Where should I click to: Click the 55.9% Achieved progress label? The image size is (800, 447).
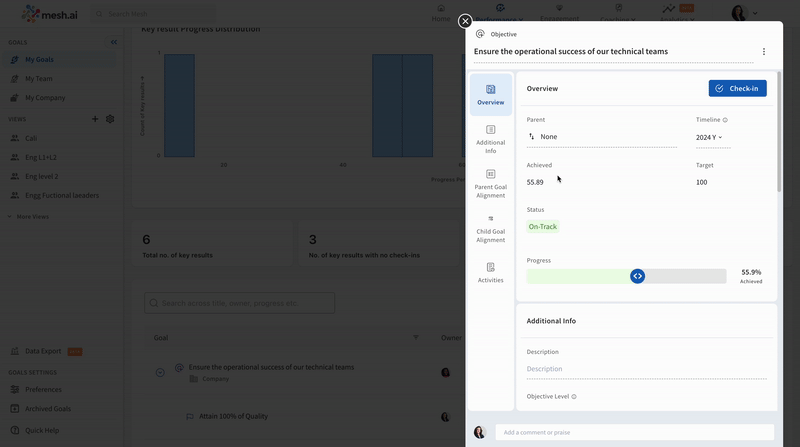tap(751, 276)
